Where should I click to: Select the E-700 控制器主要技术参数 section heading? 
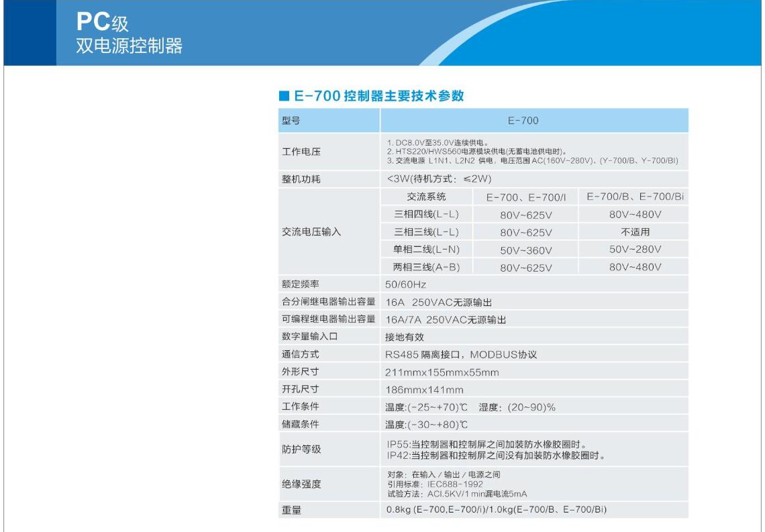[376, 96]
